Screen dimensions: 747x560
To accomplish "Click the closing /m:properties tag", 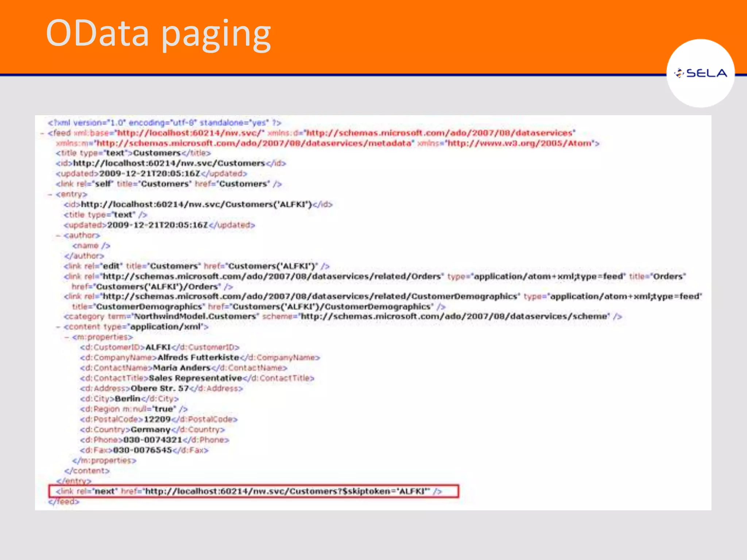I will tap(104, 460).
